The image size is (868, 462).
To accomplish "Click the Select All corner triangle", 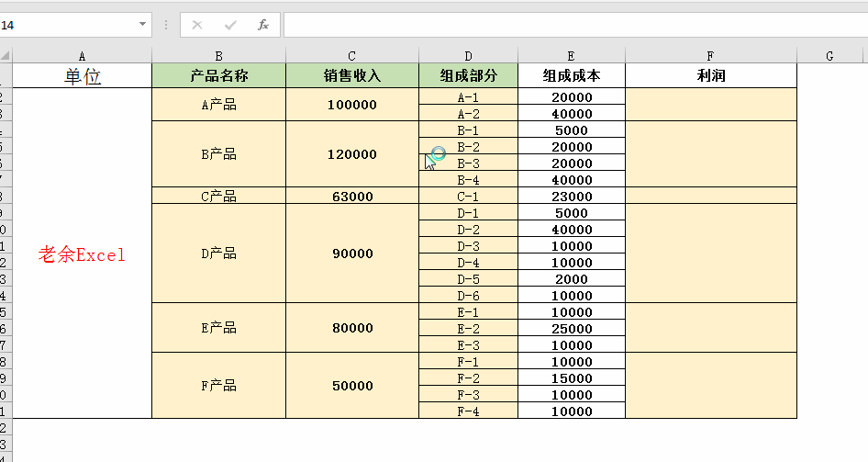I will pos(6,55).
